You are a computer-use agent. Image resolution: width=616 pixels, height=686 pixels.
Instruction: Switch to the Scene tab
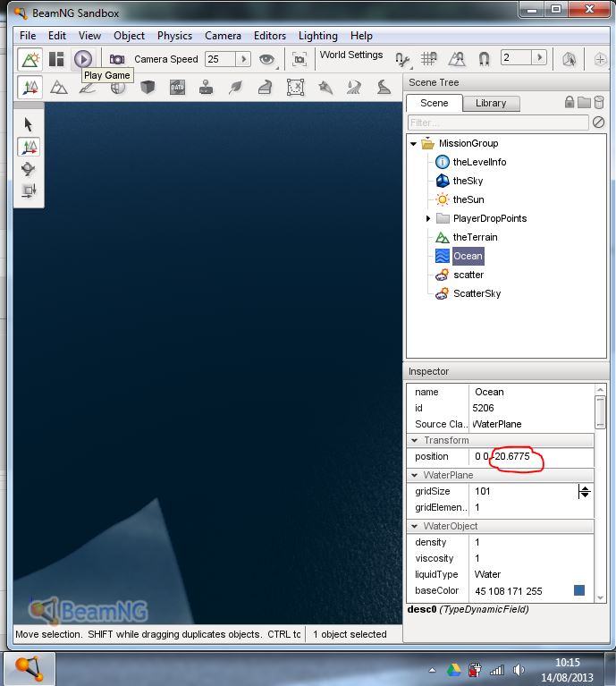coord(435,103)
